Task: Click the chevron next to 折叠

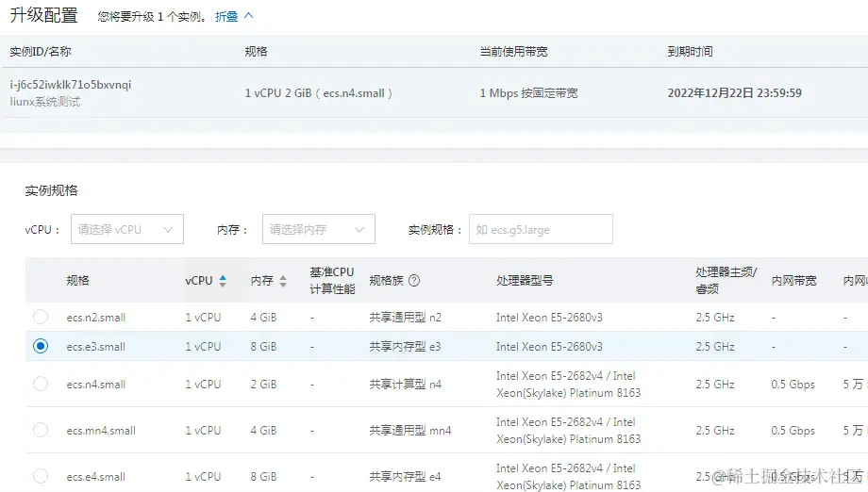Action: tap(249, 16)
